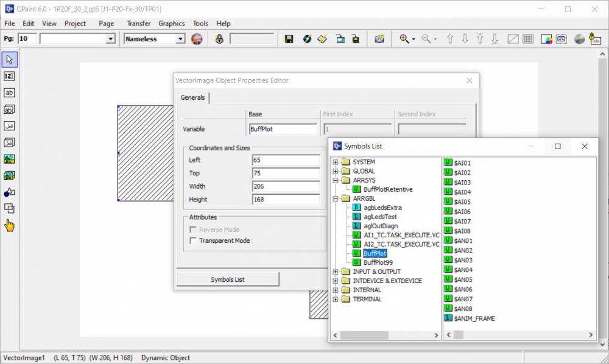This screenshot has height=364, width=609.
Task: Collapse the ARRGBL folder node
Action: click(x=336, y=198)
